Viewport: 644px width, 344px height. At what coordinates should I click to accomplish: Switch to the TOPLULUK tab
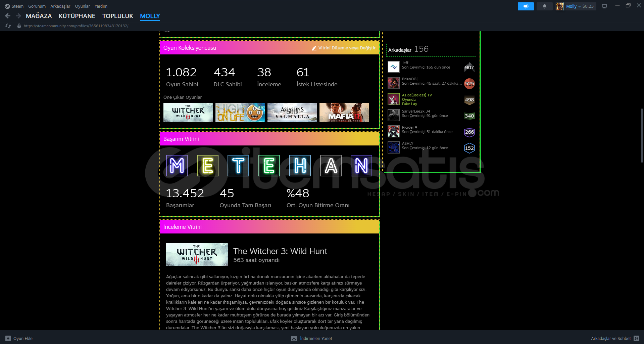click(x=118, y=16)
